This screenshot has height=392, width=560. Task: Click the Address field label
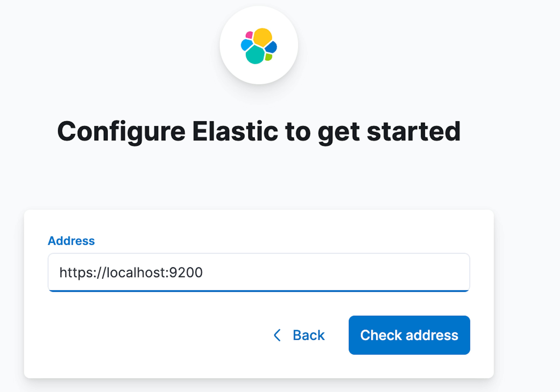click(x=71, y=241)
